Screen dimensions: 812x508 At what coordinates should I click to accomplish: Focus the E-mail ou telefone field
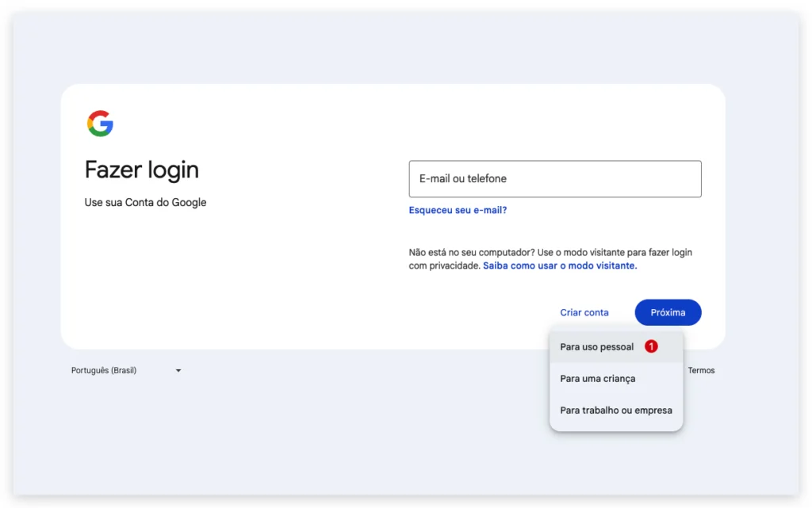pos(554,178)
